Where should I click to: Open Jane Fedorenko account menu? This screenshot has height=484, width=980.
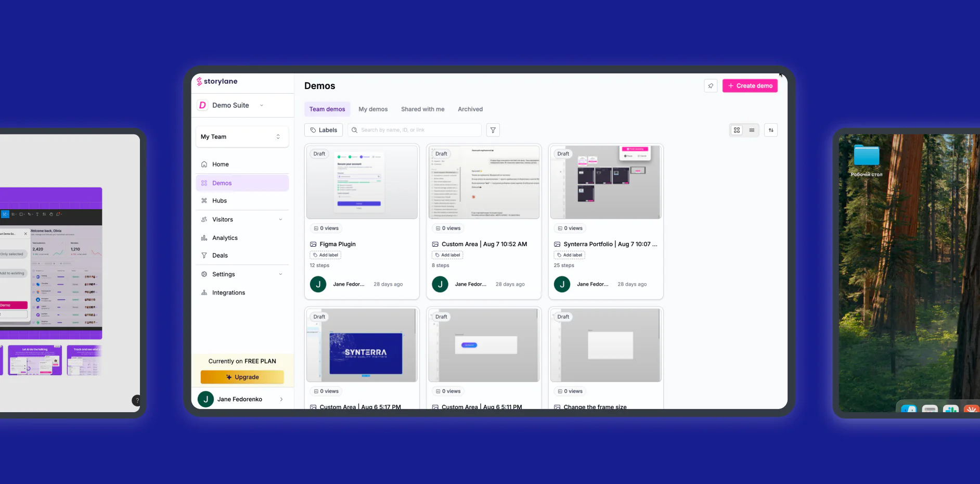click(242, 399)
